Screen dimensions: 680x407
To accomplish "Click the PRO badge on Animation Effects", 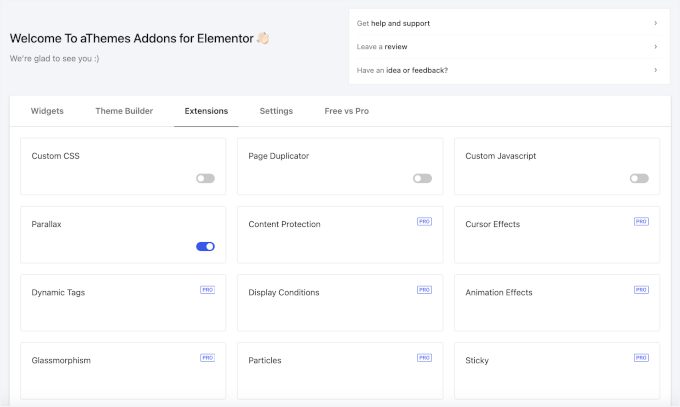I will click(x=641, y=289).
